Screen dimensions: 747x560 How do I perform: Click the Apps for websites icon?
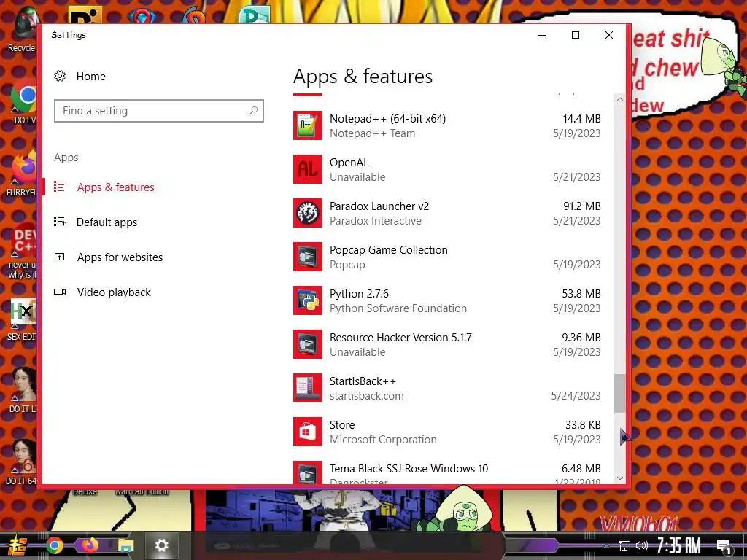point(60,257)
